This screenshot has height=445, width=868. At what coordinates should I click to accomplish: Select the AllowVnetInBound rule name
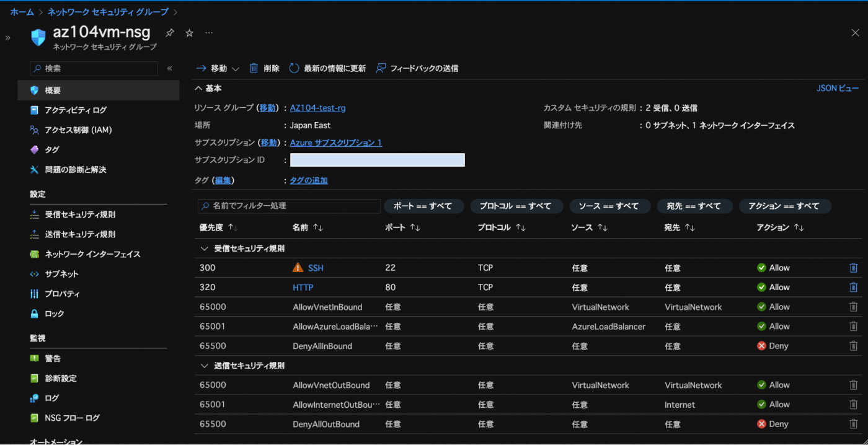pos(327,307)
